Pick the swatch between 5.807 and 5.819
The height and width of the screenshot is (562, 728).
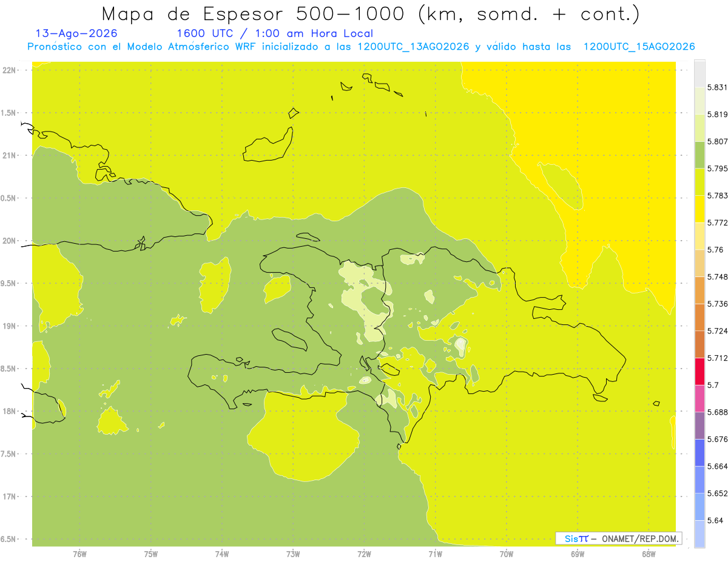click(699, 128)
